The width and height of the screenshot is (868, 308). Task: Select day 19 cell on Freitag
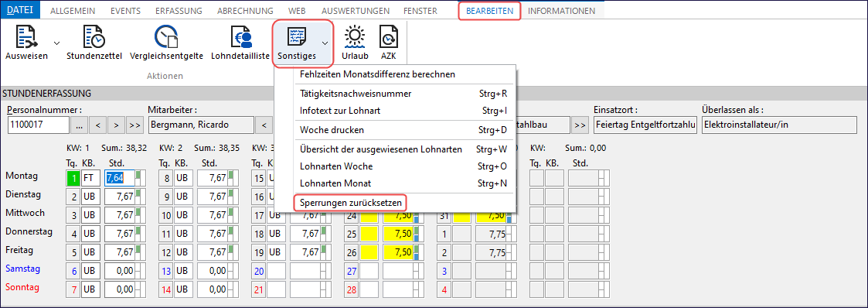[x=258, y=252]
